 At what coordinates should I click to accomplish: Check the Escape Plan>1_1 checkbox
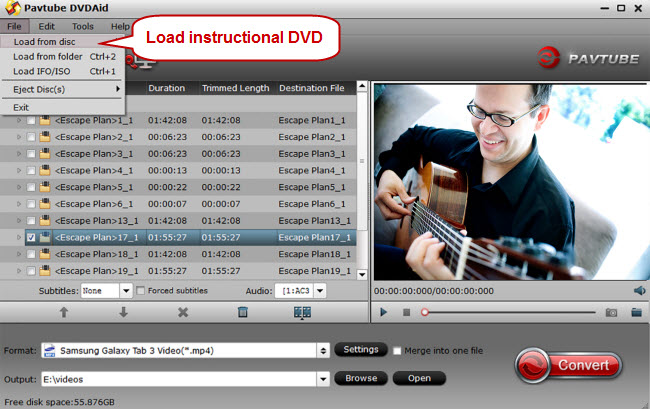(31, 120)
